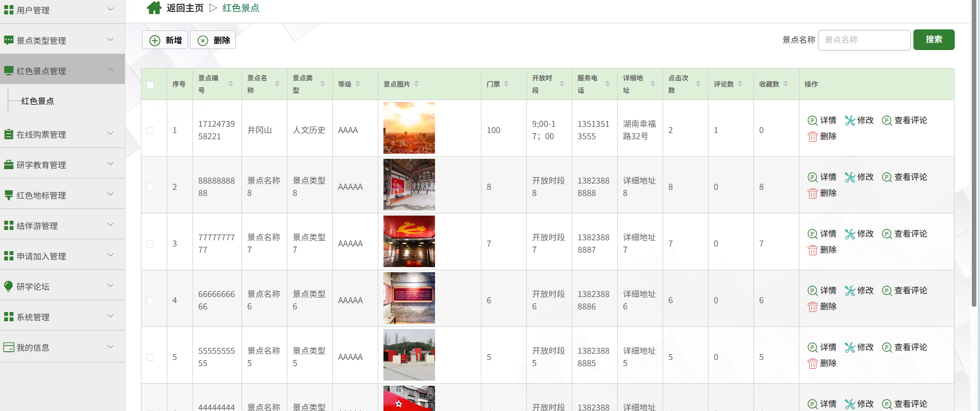Click the 景点类型管理 chat icon

9,40
